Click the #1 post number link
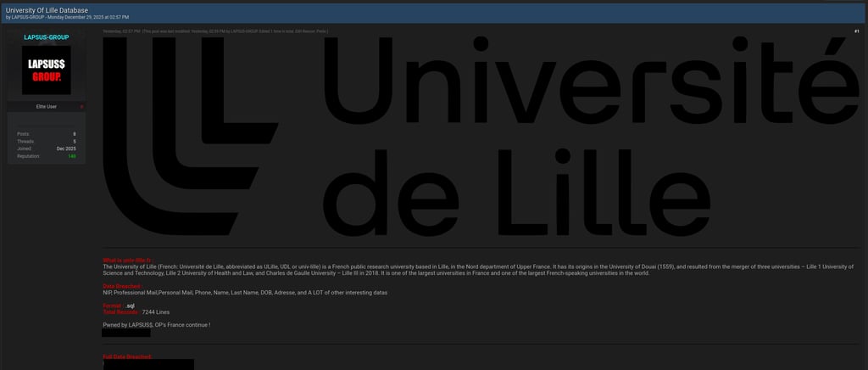The height and width of the screenshot is (370, 868). (856, 31)
